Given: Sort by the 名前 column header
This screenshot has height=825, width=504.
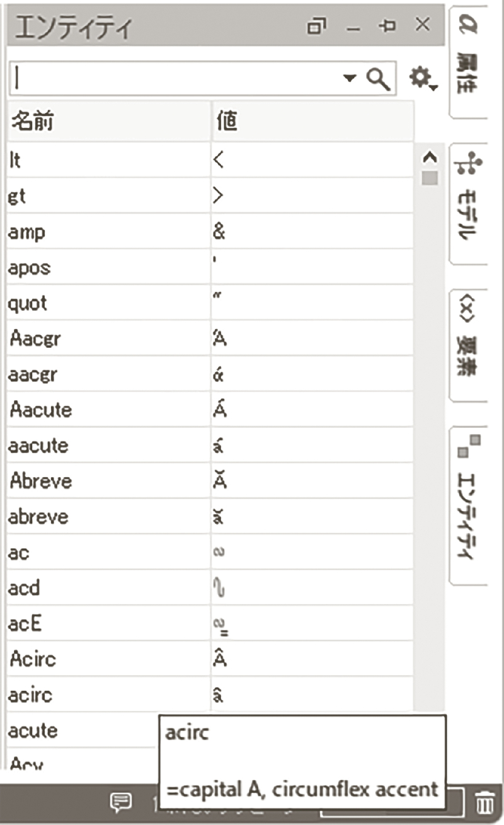Looking at the screenshot, I should 108,122.
